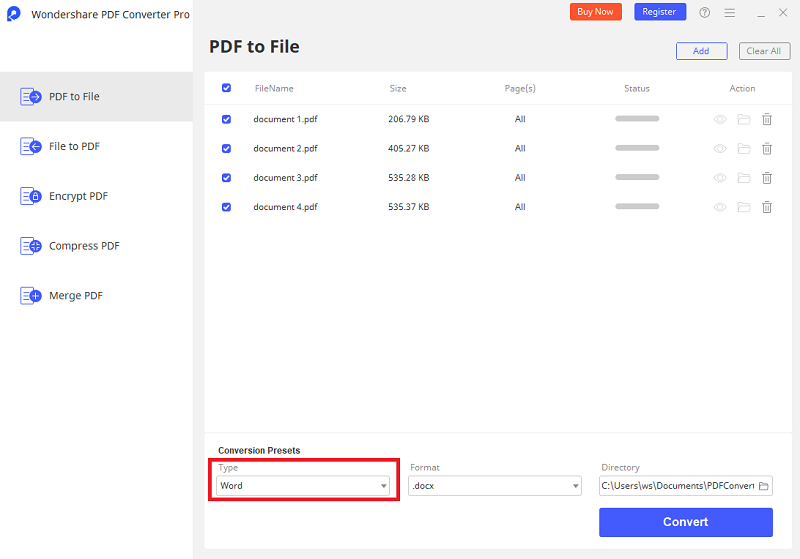Delete document 4.pdf with trash icon
The height and width of the screenshot is (559, 800).
pos(767,207)
